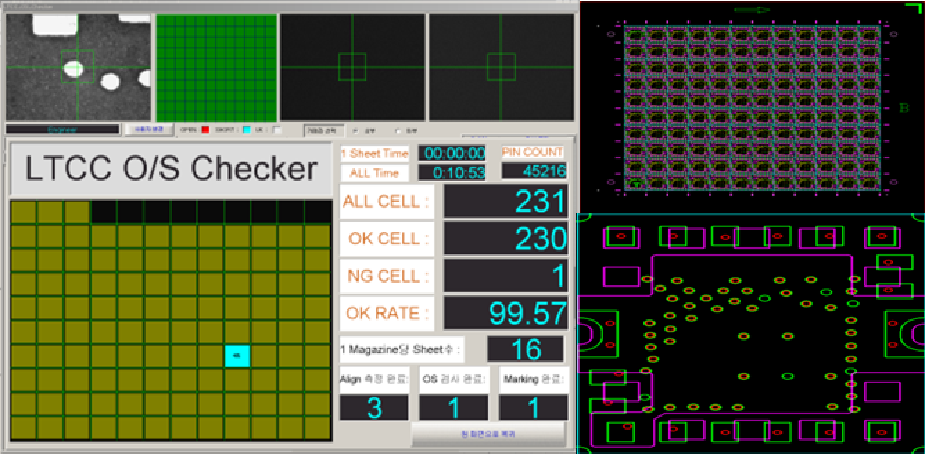Click the 1 Sheet Time value field
The height and width of the screenshot is (454, 925).
coord(451,153)
